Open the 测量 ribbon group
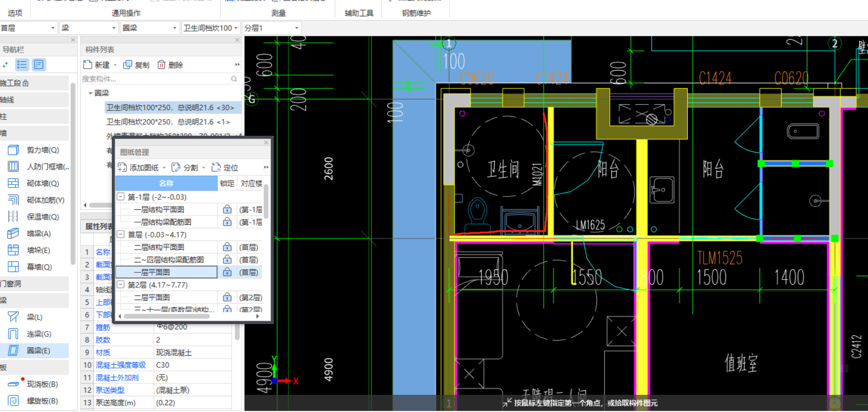 (x=278, y=13)
